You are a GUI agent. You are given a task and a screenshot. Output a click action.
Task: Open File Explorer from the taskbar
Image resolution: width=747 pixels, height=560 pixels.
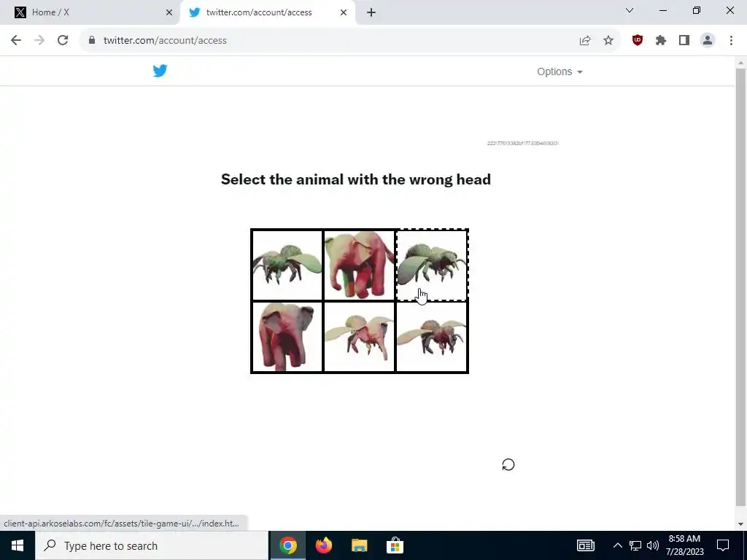pyautogui.click(x=359, y=545)
